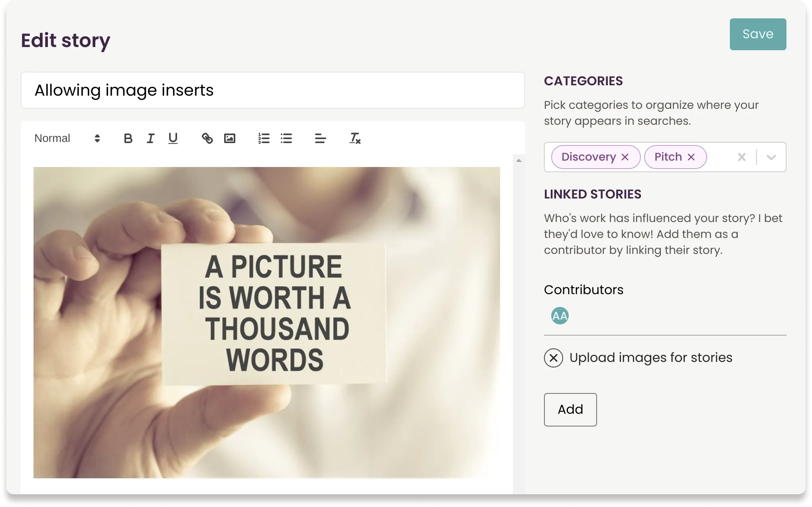
Task: Open text alignment options
Action: point(320,138)
